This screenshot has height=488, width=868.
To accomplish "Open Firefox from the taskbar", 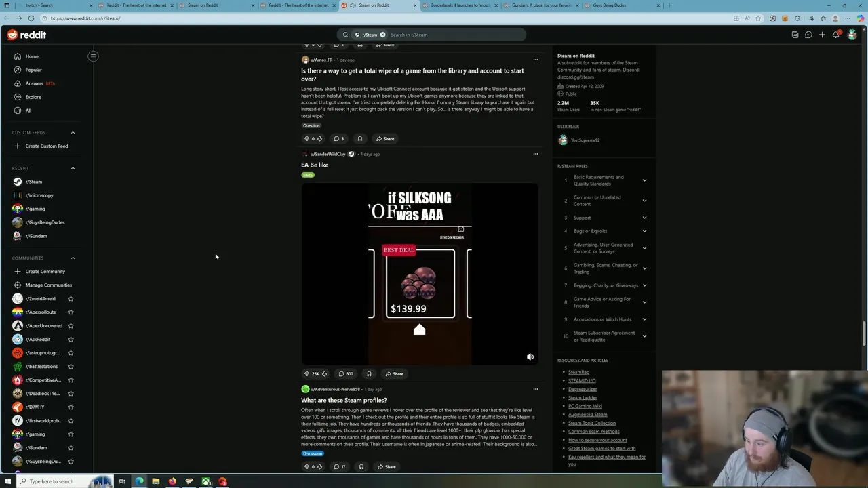I will click(172, 481).
